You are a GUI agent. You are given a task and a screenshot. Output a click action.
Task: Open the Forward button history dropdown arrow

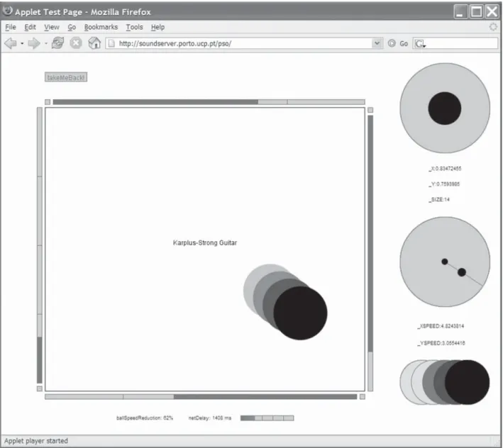coord(46,43)
